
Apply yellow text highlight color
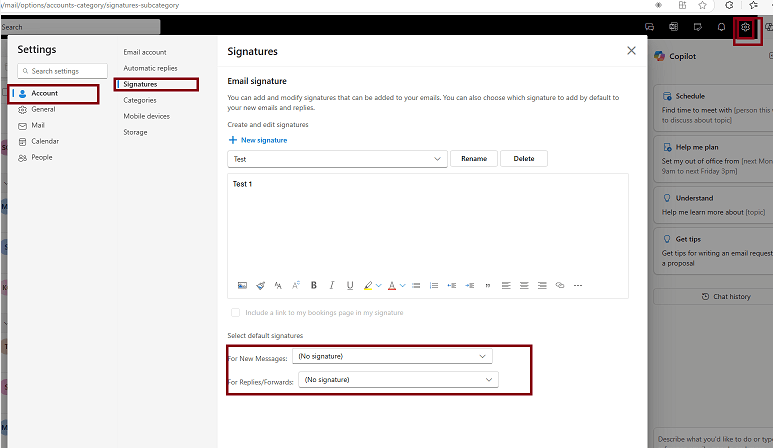(x=368, y=285)
